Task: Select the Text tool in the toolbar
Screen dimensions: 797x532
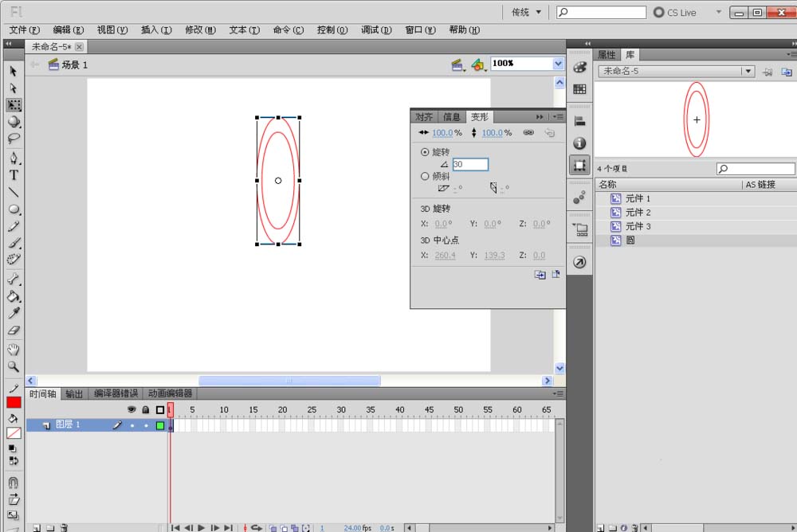Action: click(14, 175)
